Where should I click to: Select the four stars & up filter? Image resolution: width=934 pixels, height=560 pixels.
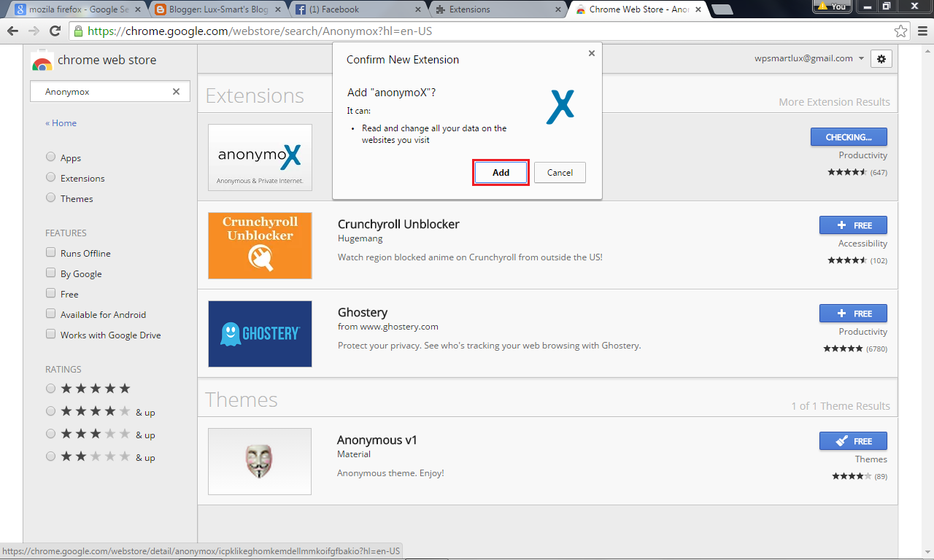coord(50,411)
